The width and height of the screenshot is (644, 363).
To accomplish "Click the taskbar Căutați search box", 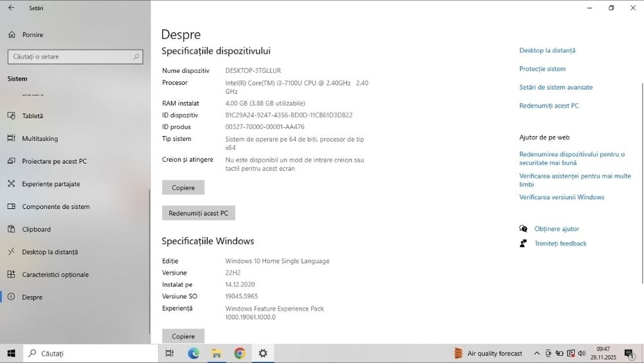I will click(90, 353).
